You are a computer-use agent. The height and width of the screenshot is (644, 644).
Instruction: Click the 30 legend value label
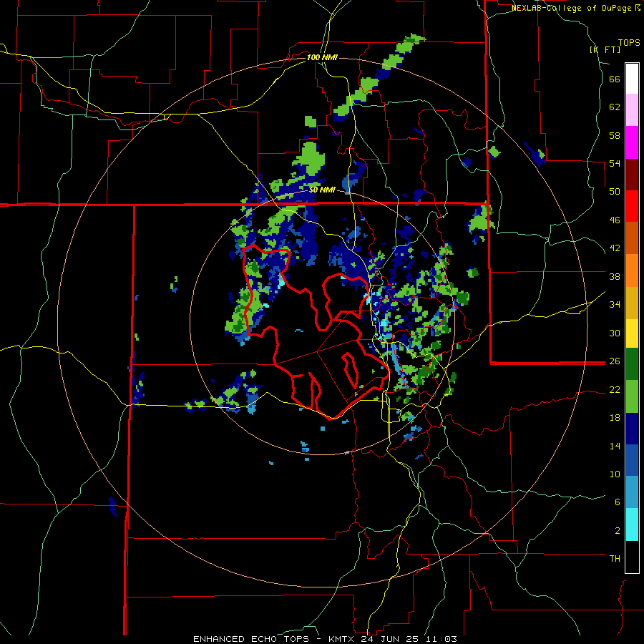pyautogui.click(x=615, y=333)
